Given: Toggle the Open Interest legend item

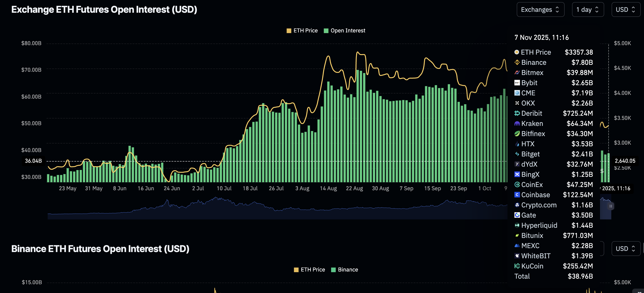Looking at the screenshot, I should click(345, 31).
